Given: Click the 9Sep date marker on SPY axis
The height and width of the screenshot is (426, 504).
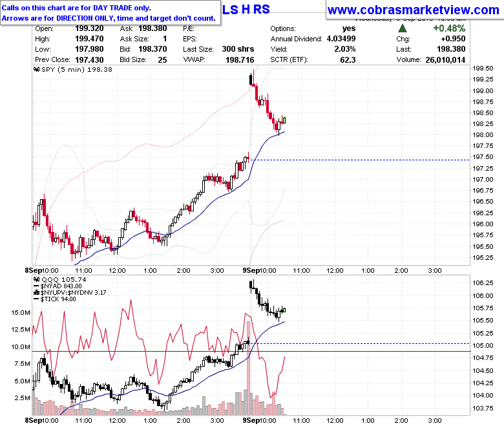Looking at the screenshot, I should [251, 270].
